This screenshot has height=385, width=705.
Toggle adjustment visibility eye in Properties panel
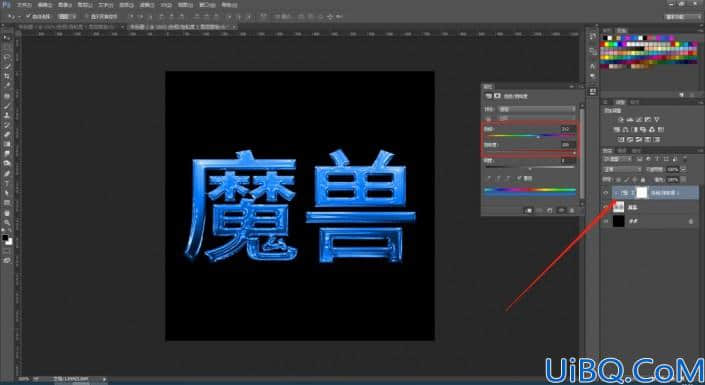click(561, 210)
